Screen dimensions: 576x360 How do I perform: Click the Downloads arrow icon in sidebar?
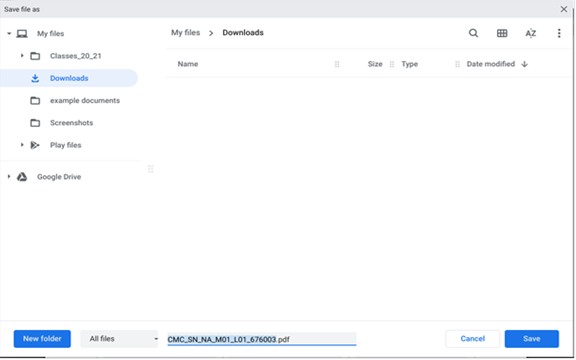coord(35,78)
